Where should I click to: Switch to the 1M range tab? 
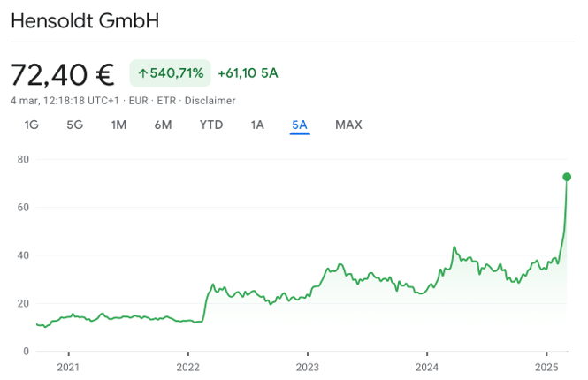click(x=118, y=125)
